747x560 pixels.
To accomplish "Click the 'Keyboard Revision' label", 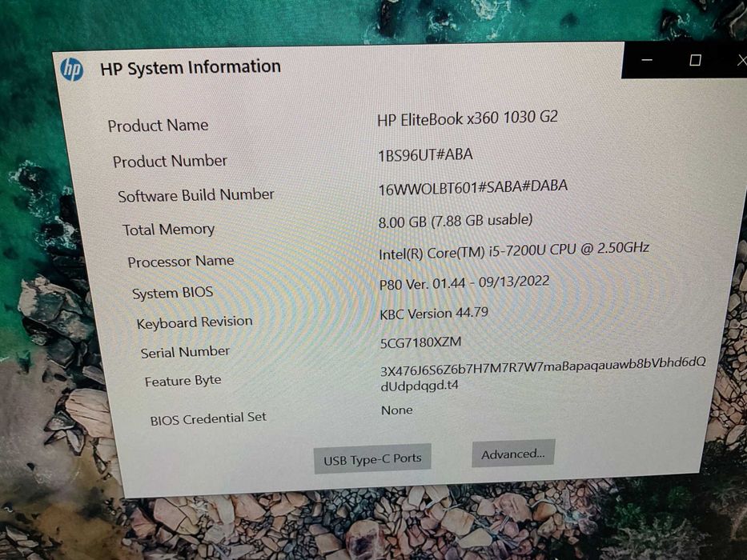I will 195,322.
